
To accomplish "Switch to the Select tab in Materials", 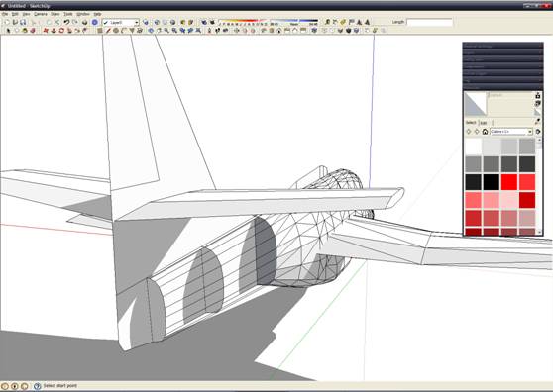I will 471,123.
